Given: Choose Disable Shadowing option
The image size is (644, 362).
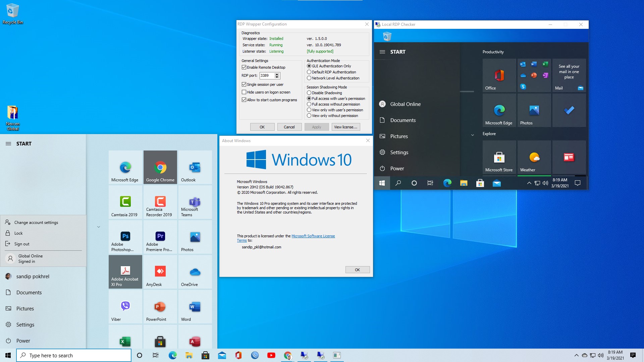Looking at the screenshot, I should tap(309, 93).
